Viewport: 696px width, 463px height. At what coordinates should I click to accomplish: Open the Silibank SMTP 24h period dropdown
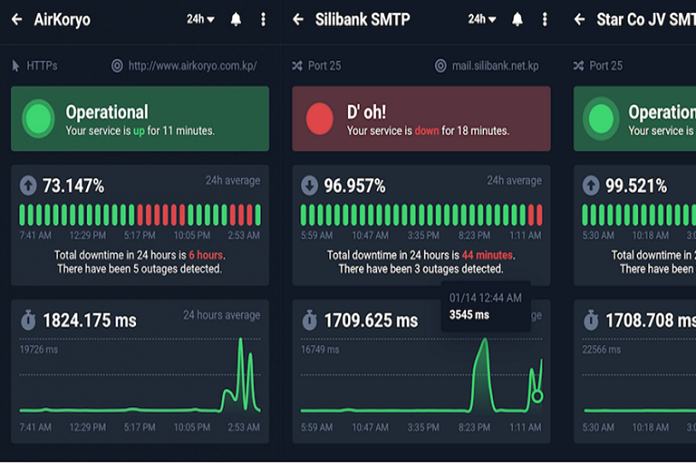point(482,19)
